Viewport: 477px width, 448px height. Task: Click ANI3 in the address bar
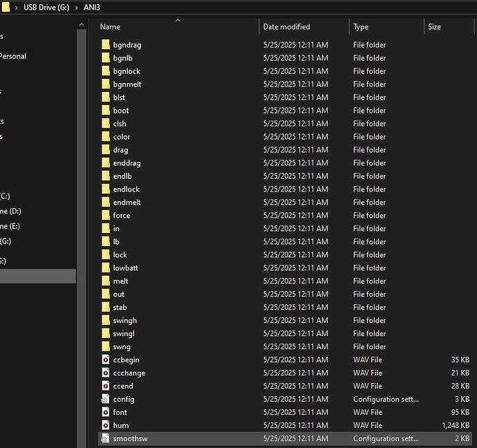tap(91, 7)
